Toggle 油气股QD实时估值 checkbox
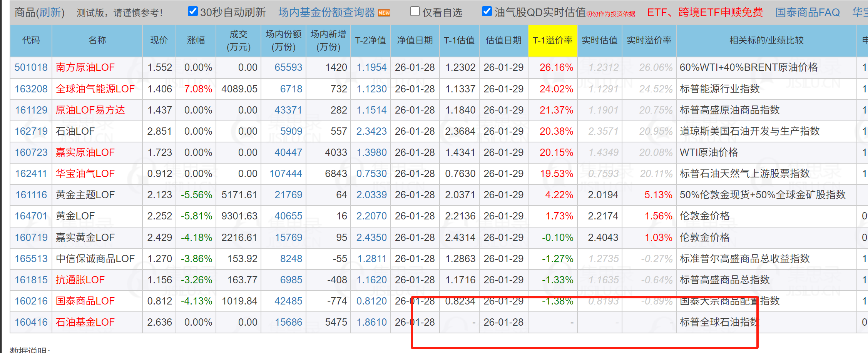This screenshot has height=353, width=868. coord(487,12)
